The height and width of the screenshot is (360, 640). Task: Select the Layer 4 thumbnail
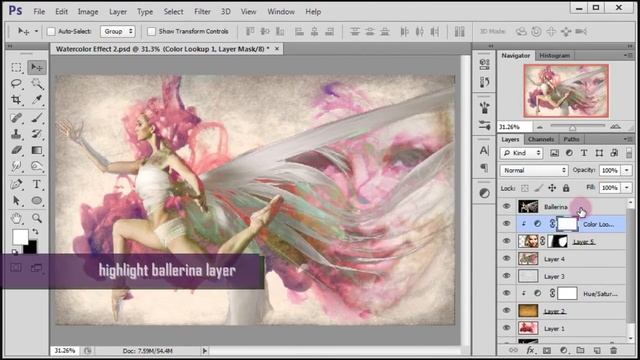[x=528, y=258]
